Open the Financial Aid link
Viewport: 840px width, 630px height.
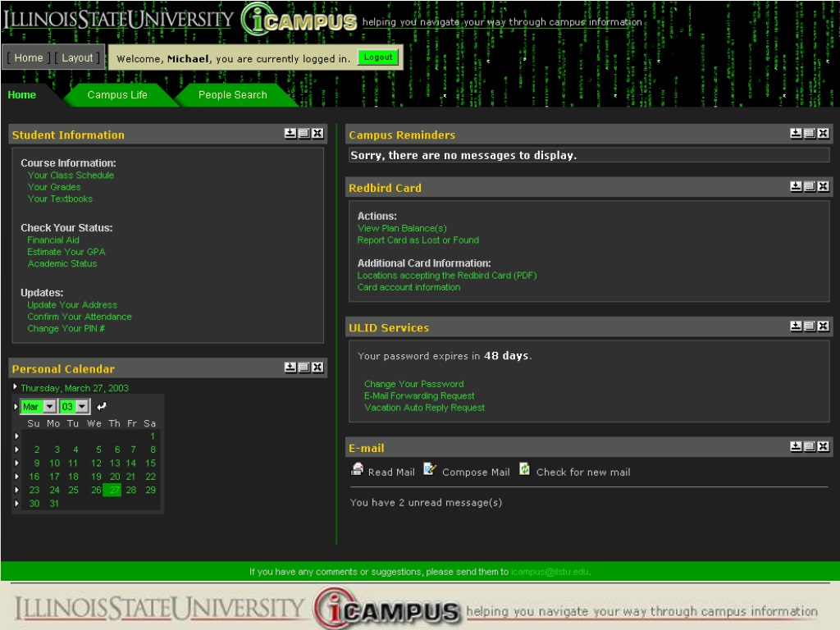tap(53, 240)
